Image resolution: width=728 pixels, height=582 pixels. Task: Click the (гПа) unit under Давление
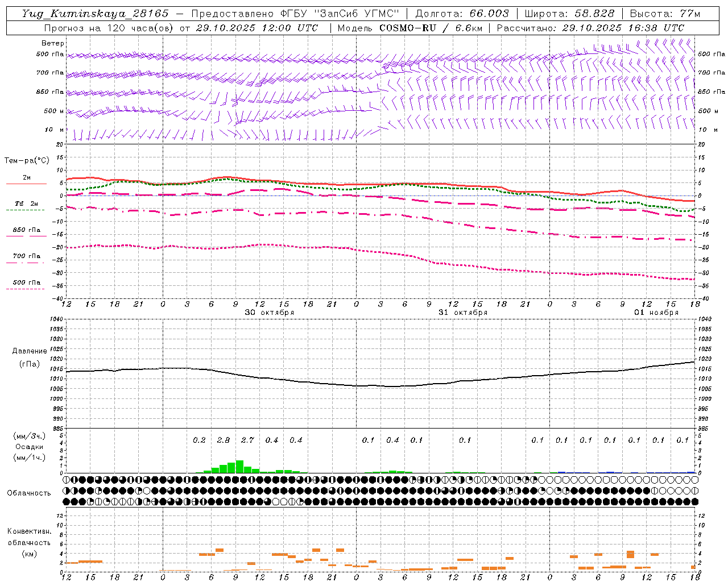30,364
